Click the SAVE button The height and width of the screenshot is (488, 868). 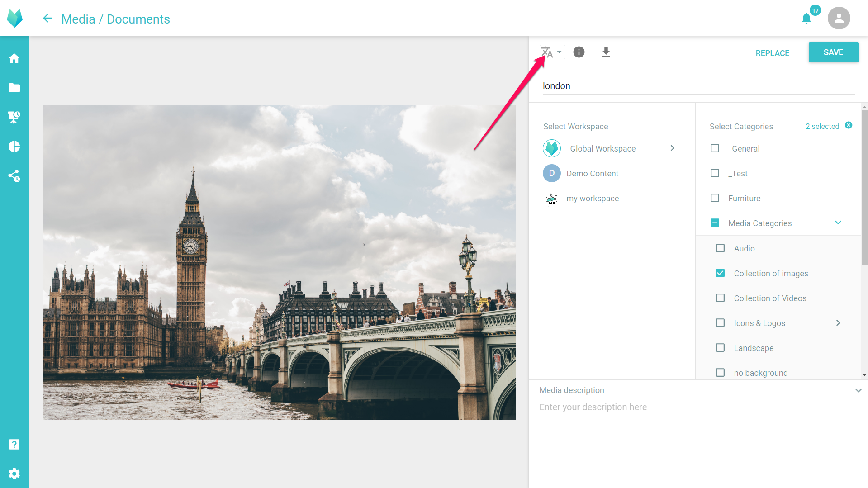pos(833,52)
